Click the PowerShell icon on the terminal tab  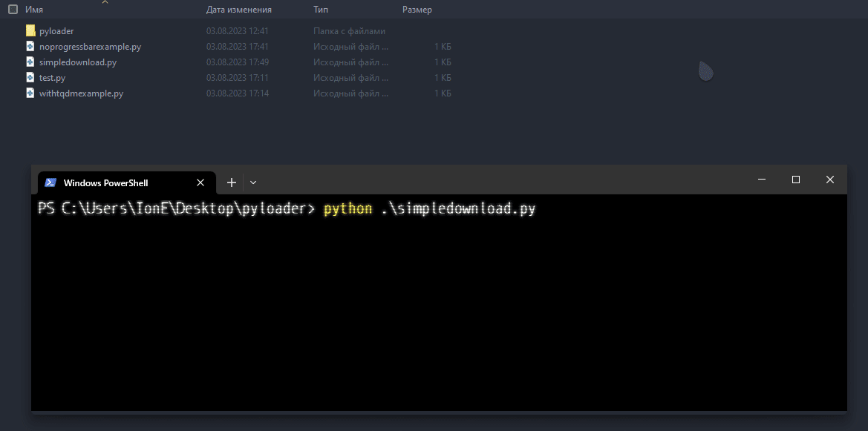(x=50, y=182)
